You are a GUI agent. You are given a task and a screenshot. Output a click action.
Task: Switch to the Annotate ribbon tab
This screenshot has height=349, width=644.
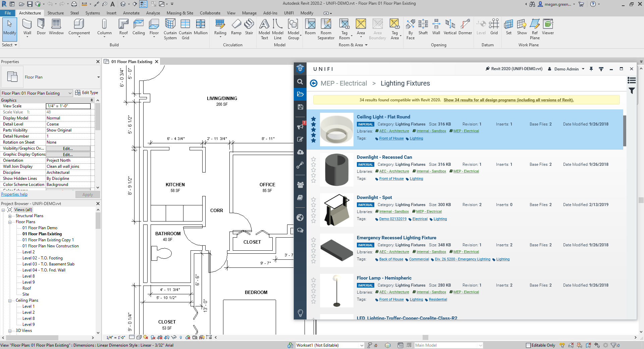131,13
